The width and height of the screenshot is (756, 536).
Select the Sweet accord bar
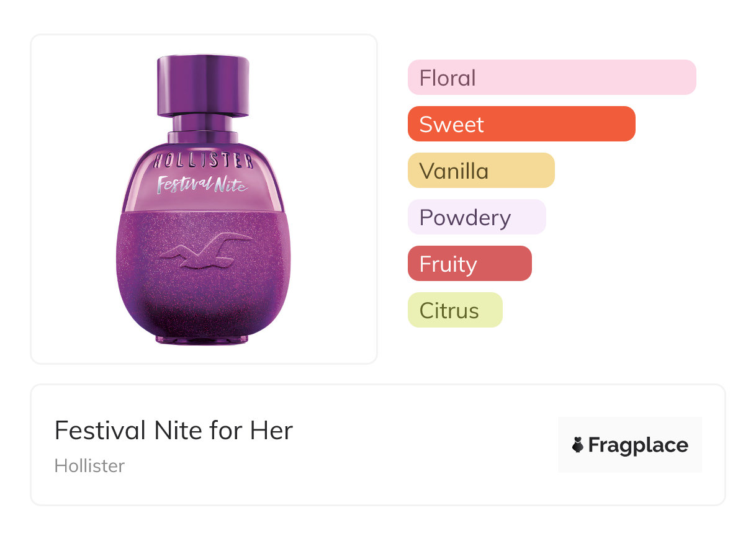click(521, 124)
